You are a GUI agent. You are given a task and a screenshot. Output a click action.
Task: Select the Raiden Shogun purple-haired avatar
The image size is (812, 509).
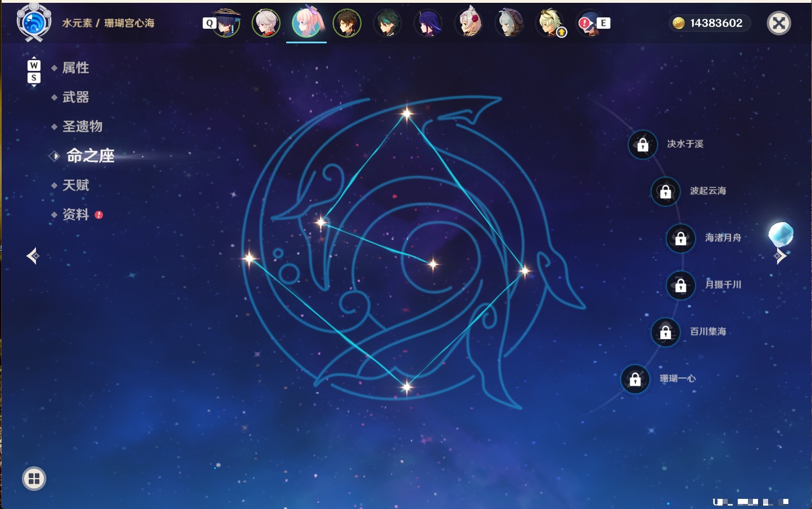click(x=428, y=23)
